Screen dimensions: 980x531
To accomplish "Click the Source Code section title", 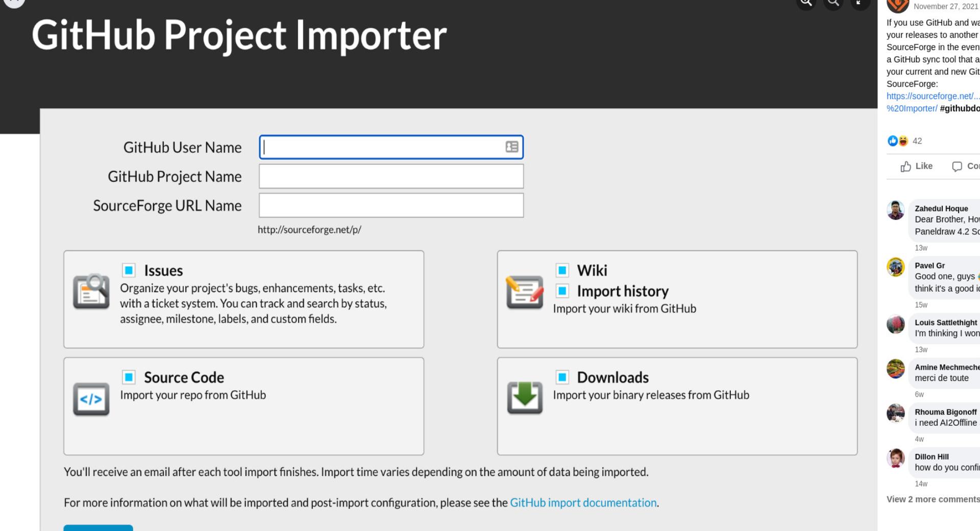I will coord(184,377).
